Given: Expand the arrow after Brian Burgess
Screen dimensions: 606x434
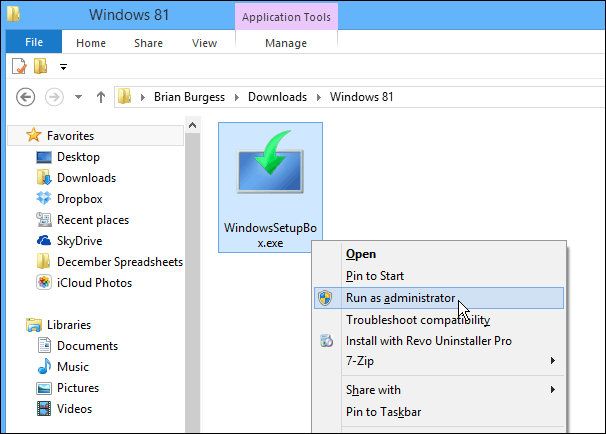Looking at the screenshot, I should [x=237, y=97].
